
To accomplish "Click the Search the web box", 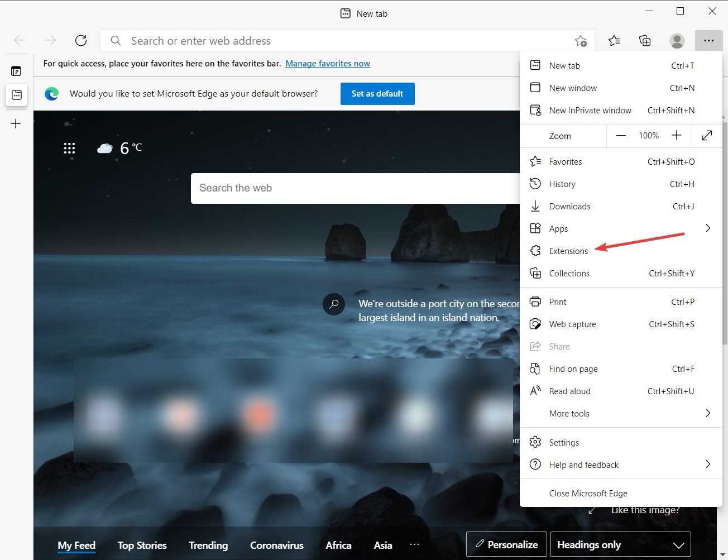I will point(356,188).
